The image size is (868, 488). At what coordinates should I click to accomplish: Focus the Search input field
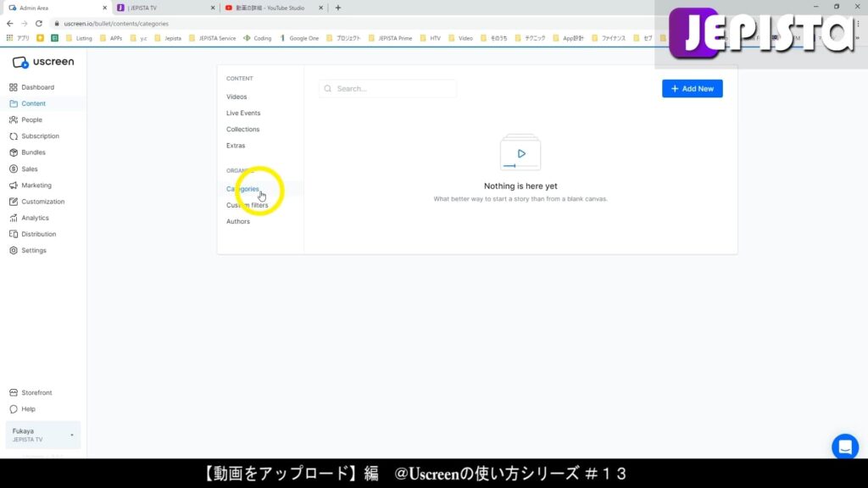[x=387, y=88]
